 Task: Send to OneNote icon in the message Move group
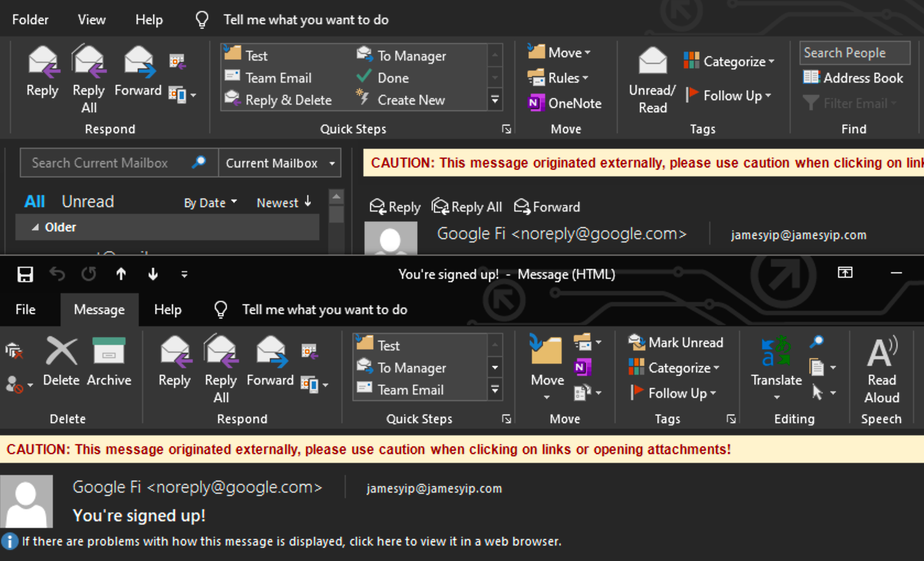point(583,367)
